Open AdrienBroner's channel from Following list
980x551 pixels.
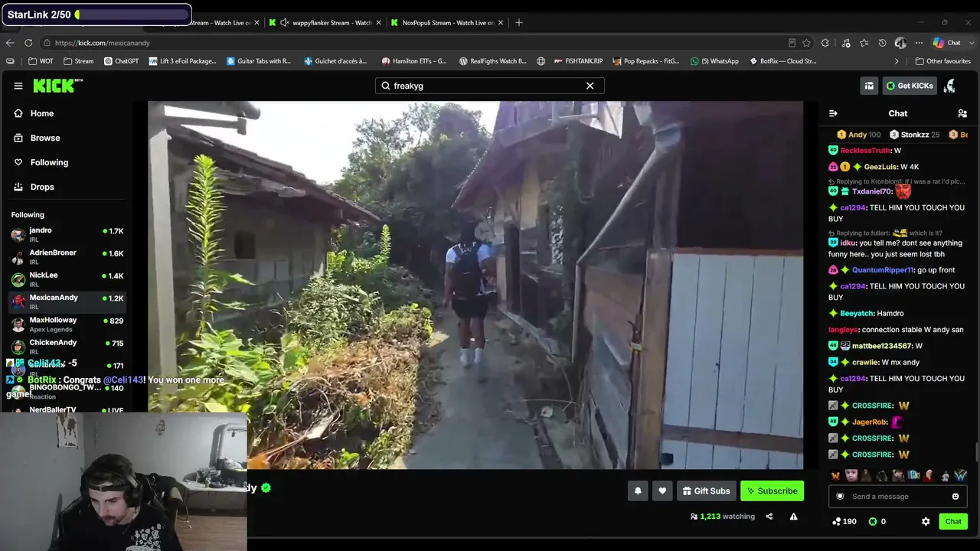tap(67, 257)
